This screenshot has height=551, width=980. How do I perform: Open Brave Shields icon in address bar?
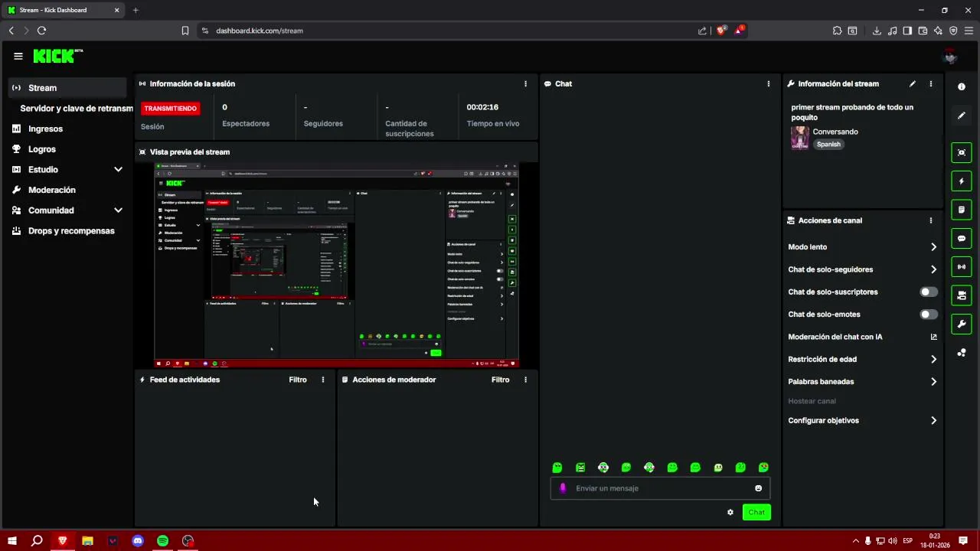pos(721,31)
